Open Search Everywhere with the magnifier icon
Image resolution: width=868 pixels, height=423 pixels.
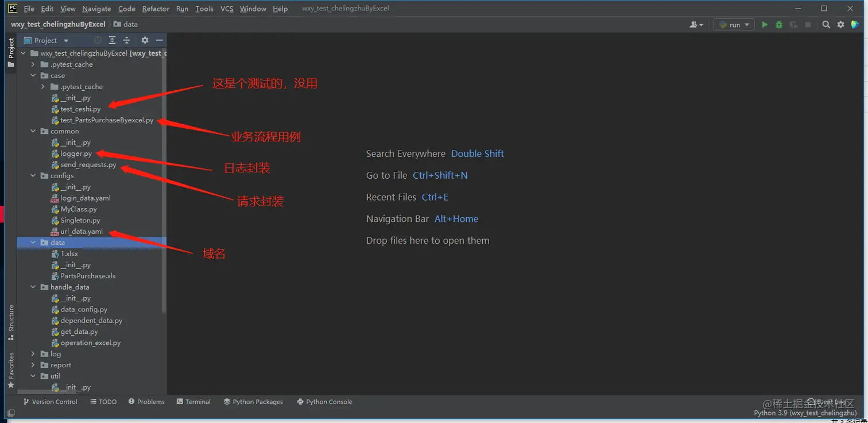pyautogui.click(x=826, y=25)
